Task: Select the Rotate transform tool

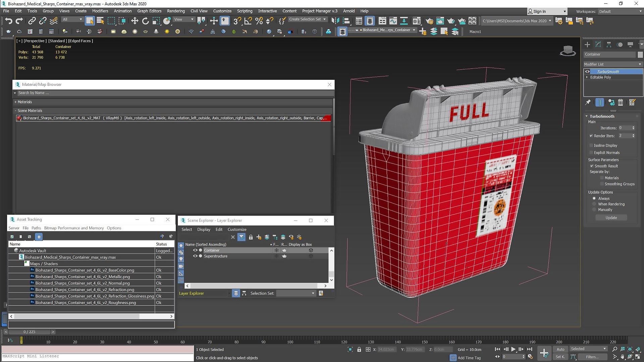Action: pos(145,21)
